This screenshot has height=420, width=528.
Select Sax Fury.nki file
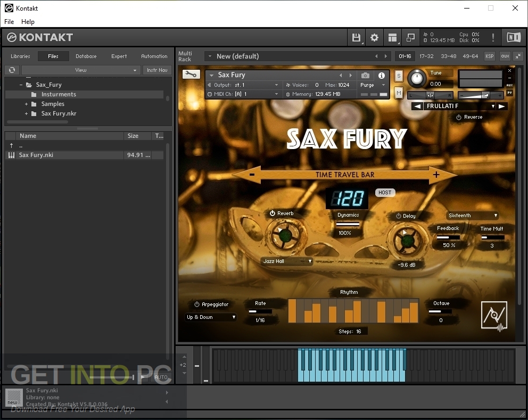click(85, 155)
